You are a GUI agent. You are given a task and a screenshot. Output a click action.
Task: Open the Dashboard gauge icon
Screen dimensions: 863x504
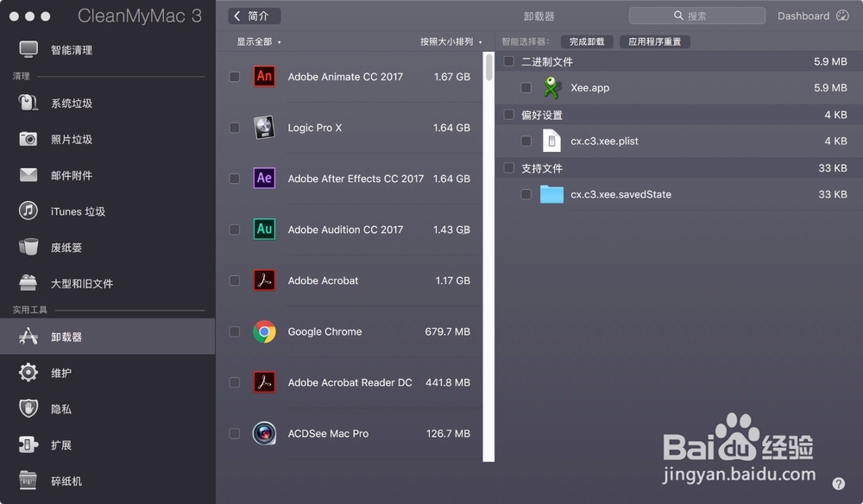pos(842,16)
